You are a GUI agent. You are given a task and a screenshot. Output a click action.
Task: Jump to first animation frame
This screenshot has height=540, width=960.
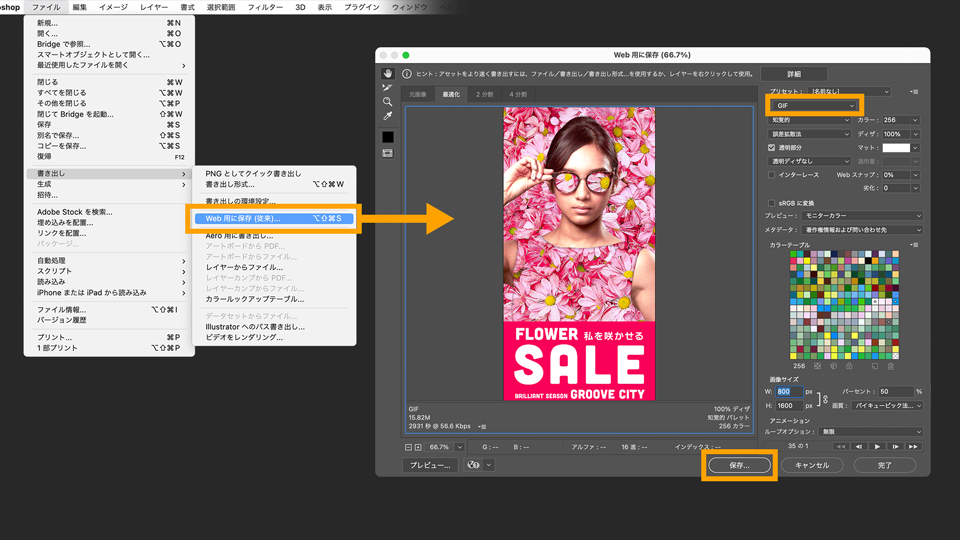point(841,446)
